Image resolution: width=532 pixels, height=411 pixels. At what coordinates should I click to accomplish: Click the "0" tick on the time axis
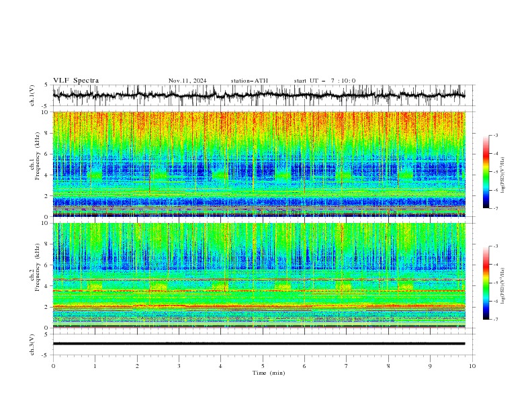(53, 366)
